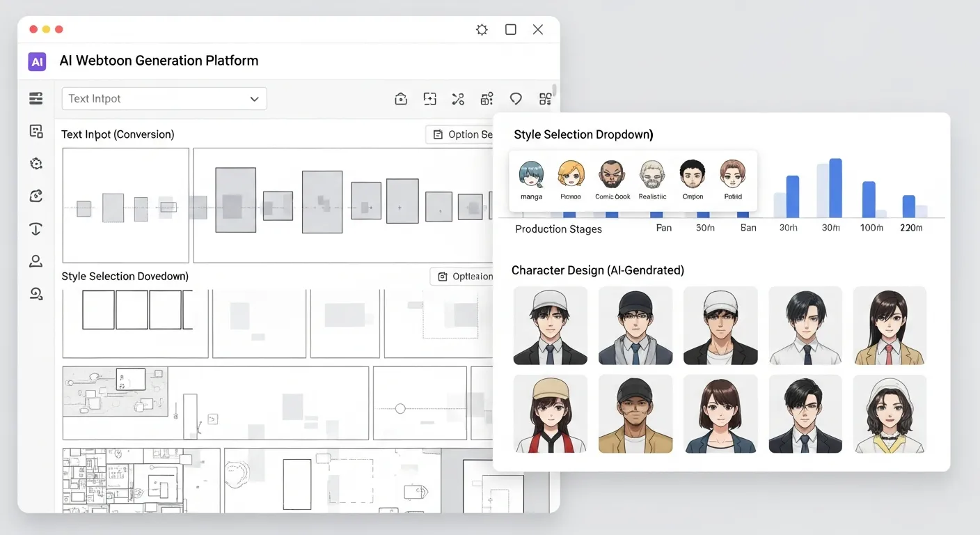Click the speech bubble icon in the toolbar
Viewport: 980px width, 535px height.
point(516,98)
